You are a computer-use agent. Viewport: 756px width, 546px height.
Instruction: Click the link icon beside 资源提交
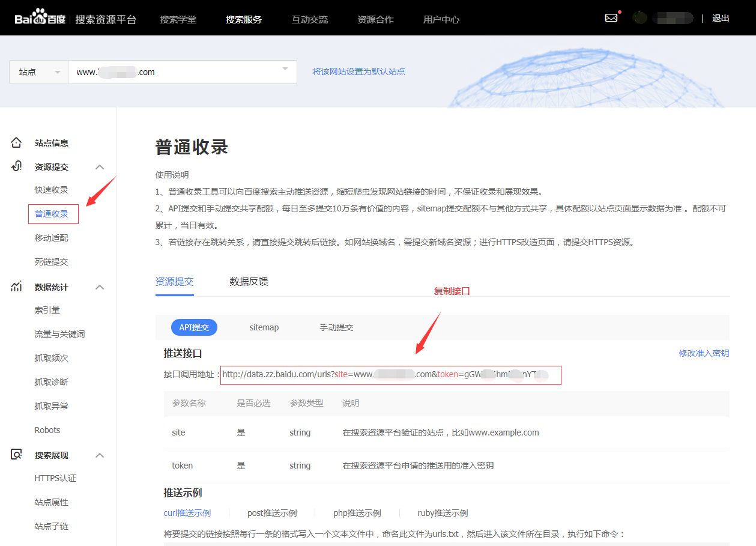pyautogui.click(x=17, y=166)
